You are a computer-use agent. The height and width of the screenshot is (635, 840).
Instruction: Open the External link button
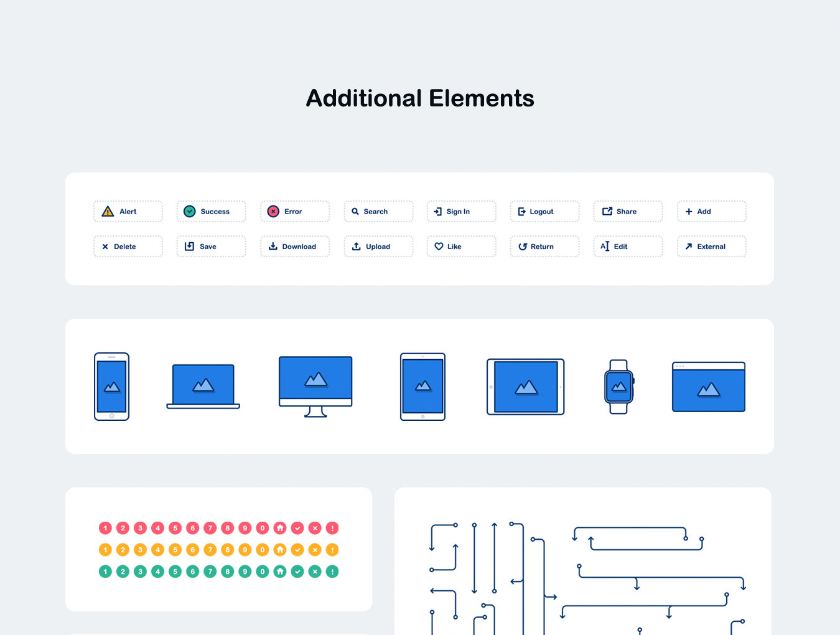tap(711, 247)
